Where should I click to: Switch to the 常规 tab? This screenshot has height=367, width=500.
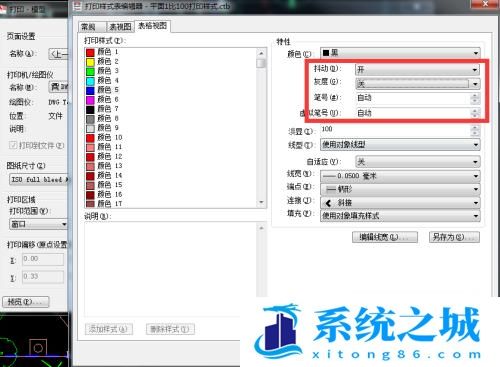pos(92,27)
